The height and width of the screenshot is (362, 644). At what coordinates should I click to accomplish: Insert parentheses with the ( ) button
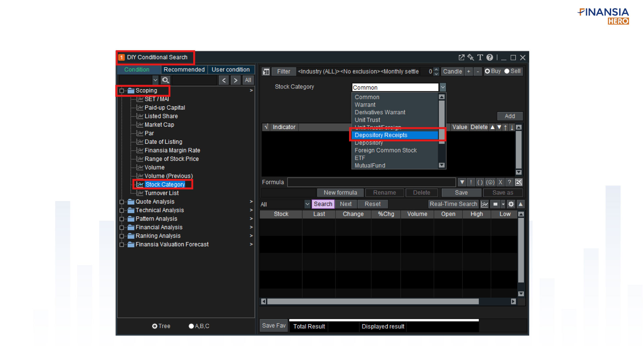click(480, 182)
